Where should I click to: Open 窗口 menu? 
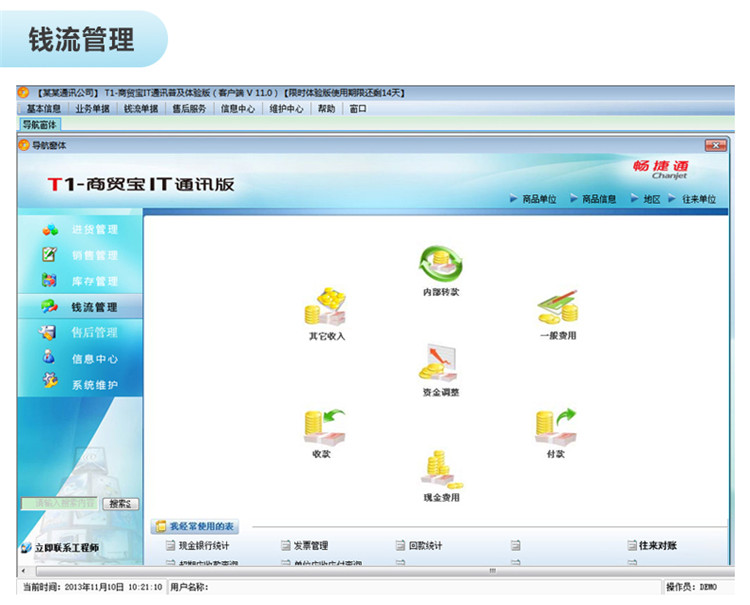(x=358, y=109)
